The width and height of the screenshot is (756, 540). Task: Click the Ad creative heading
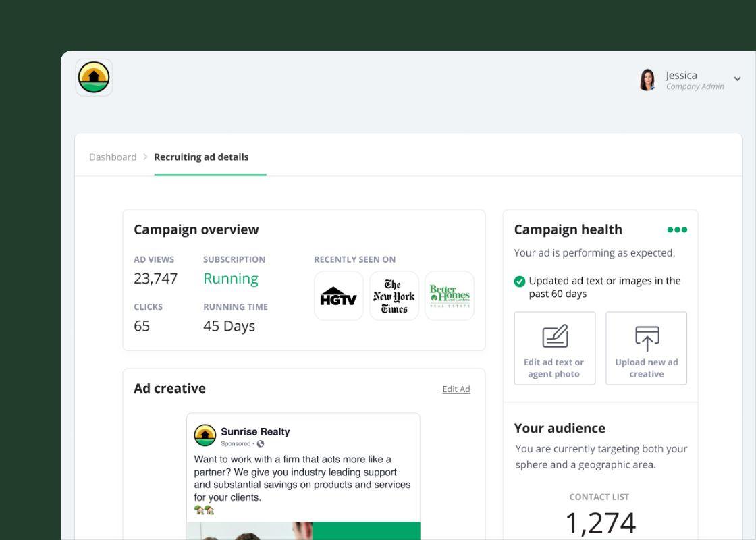pyautogui.click(x=169, y=389)
